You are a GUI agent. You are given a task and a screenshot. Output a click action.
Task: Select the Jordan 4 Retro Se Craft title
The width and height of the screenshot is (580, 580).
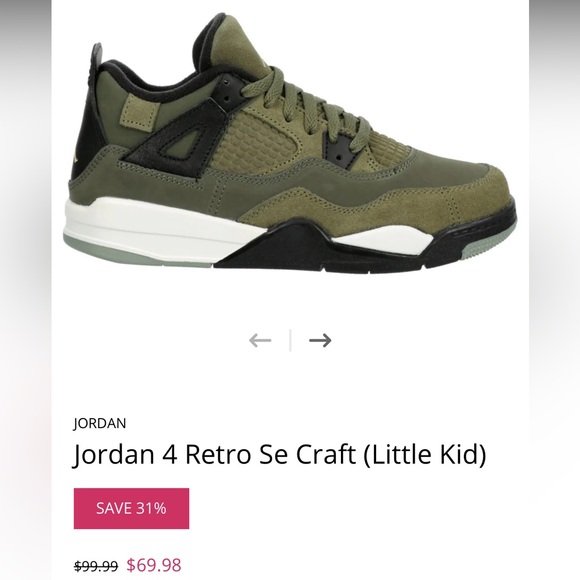pos(280,454)
